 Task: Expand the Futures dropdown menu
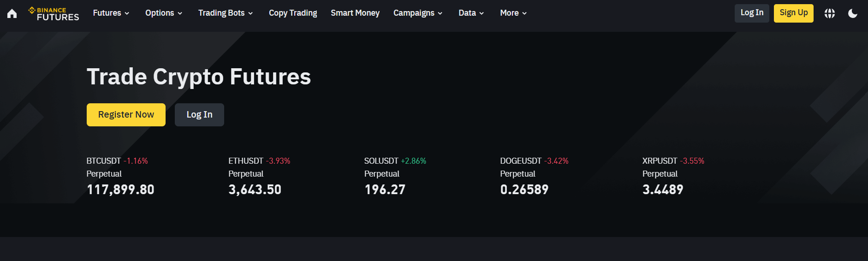111,13
